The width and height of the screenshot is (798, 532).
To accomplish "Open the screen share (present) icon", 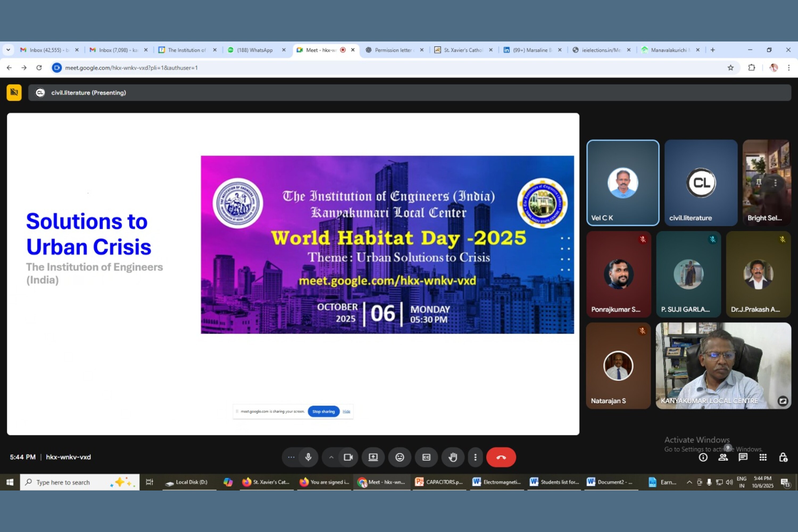I will [x=373, y=457].
